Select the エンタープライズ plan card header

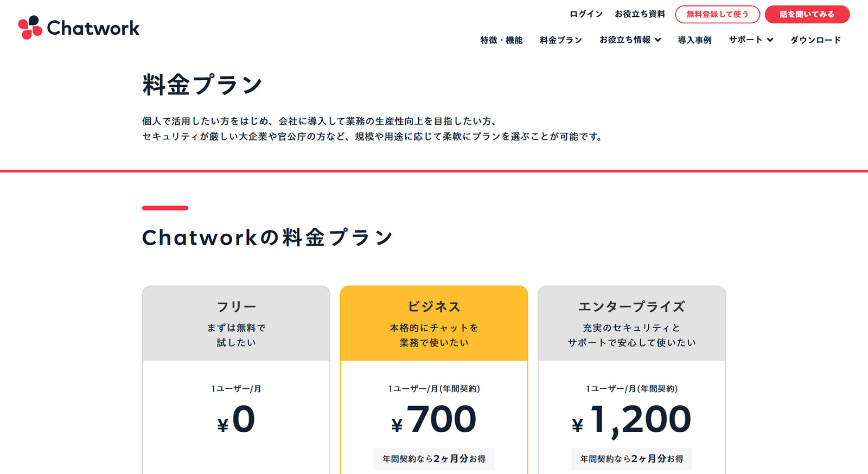point(631,323)
